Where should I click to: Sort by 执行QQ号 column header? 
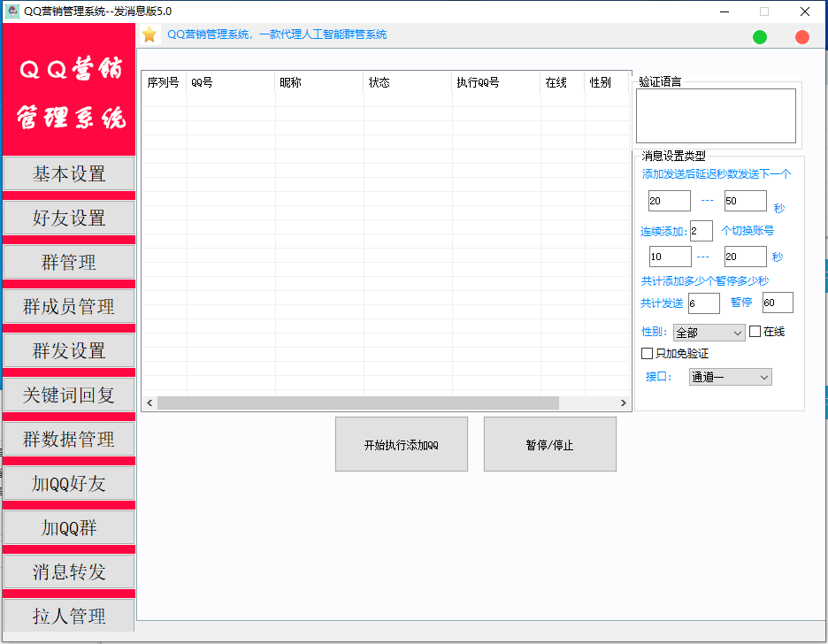click(x=496, y=82)
